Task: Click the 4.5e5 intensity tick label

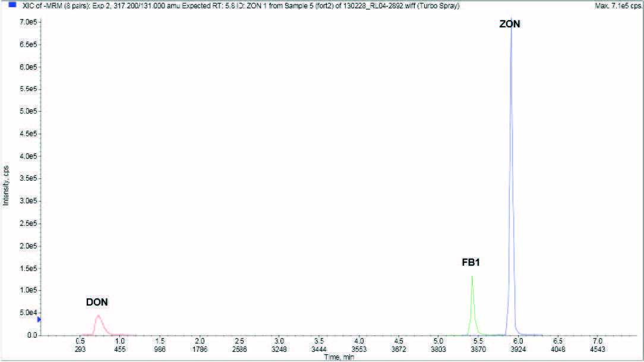Action: click(x=28, y=134)
